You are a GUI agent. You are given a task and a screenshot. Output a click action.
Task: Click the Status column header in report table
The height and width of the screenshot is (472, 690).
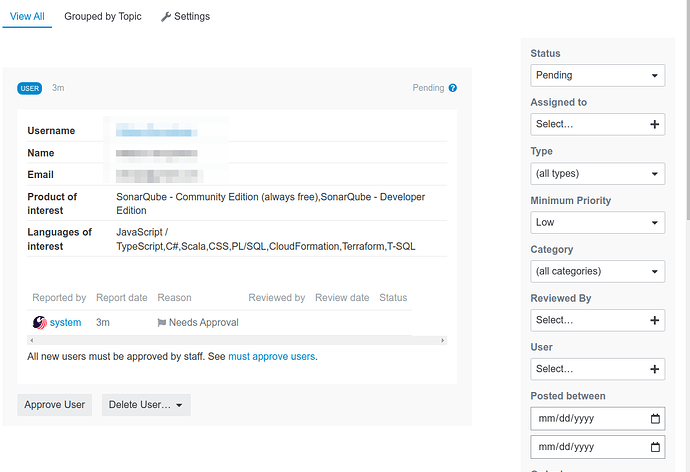pos(393,298)
